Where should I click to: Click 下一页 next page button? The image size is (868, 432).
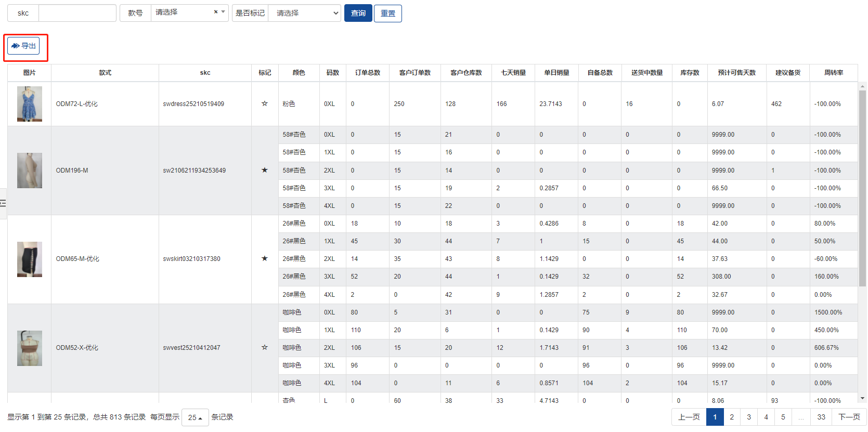(849, 417)
